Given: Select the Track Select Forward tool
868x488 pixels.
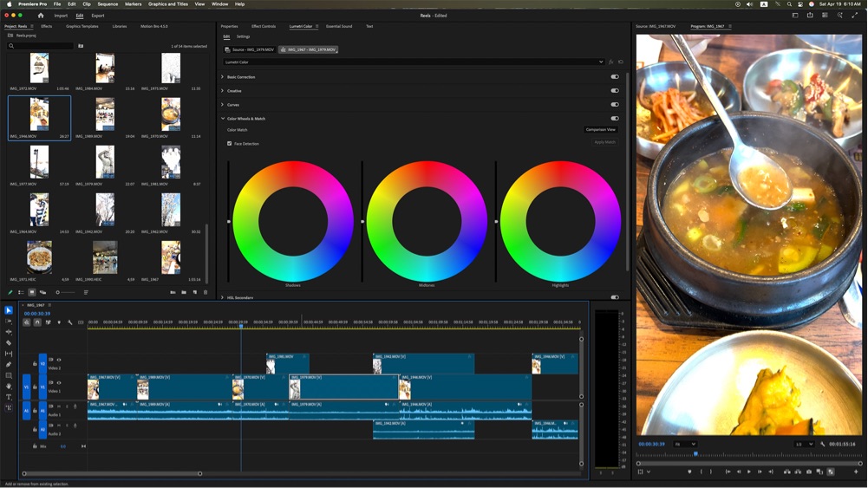Looking at the screenshot, I should 9,322.
